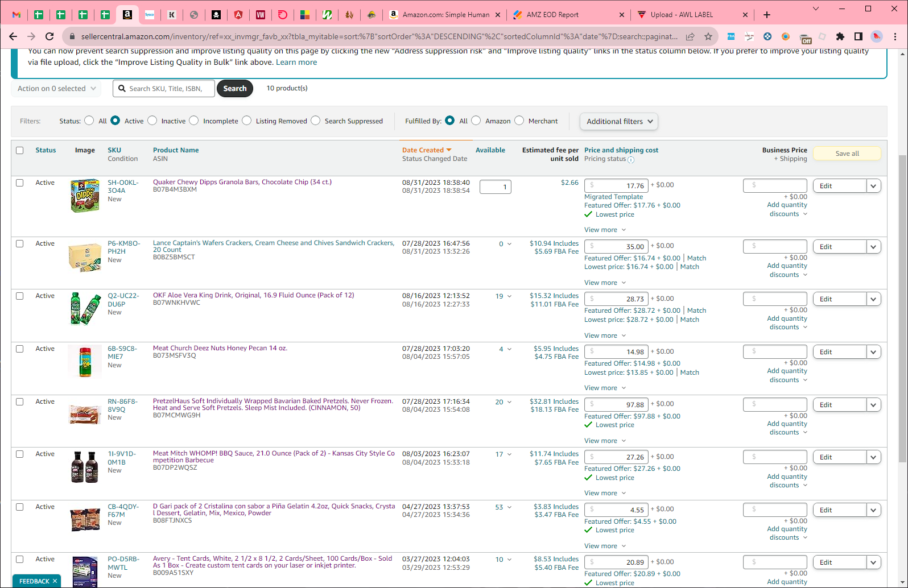Reload the Seller Central page

[x=49, y=36]
